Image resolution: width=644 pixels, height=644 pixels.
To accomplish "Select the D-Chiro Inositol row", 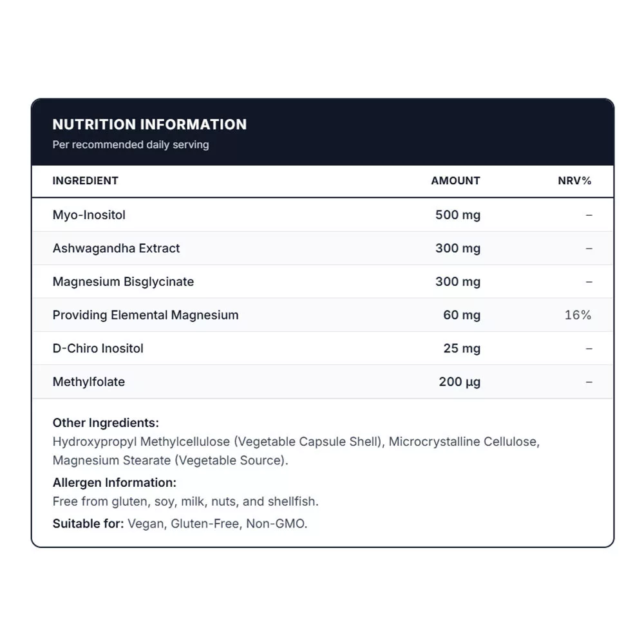I will click(x=323, y=348).
